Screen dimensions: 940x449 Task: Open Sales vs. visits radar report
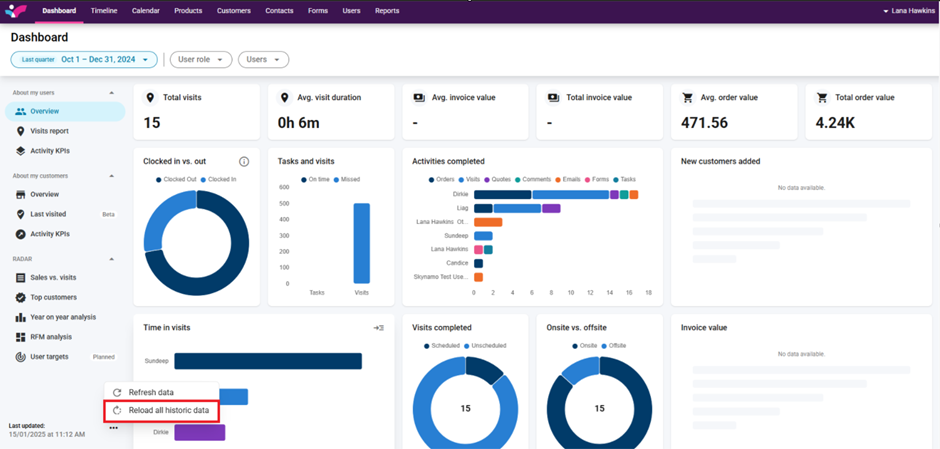point(53,277)
